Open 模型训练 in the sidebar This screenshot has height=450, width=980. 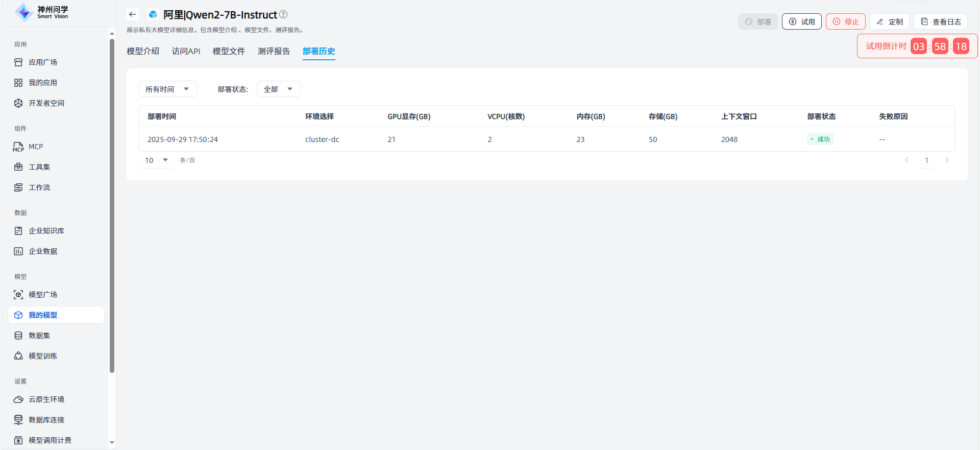(x=43, y=356)
